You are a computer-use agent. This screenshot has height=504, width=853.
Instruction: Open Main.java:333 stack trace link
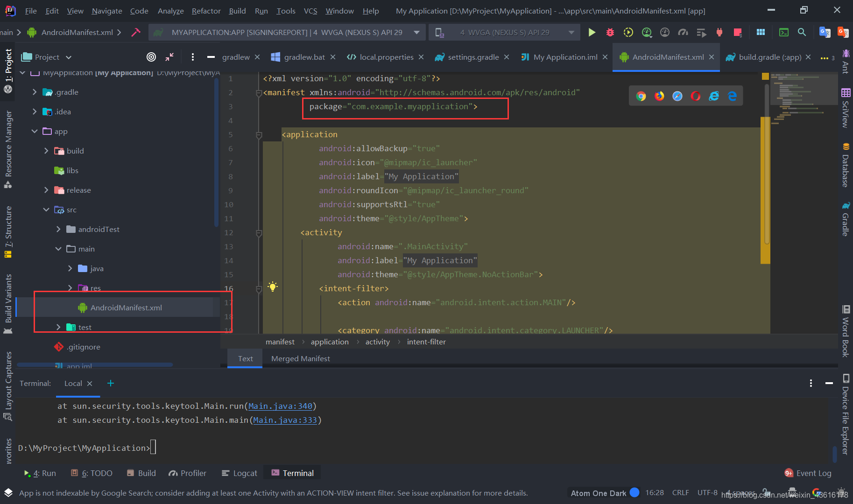point(285,420)
